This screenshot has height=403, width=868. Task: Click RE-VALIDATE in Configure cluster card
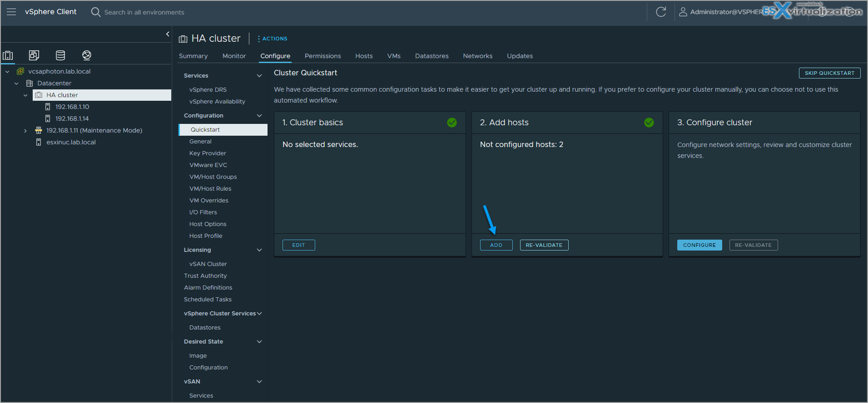click(x=753, y=245)
